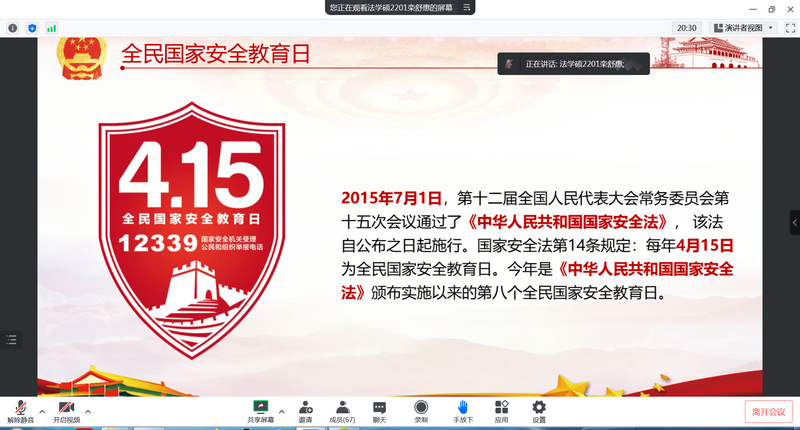
Task: Leave the meeting via 离开会议 button
Action: click(x=768, y=411)
